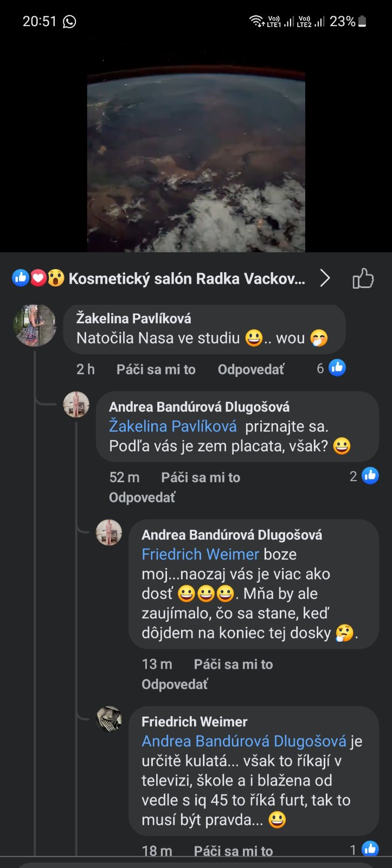Expand post details with the chevron arrow
The image size is (392, 868).
click(325, 278)
